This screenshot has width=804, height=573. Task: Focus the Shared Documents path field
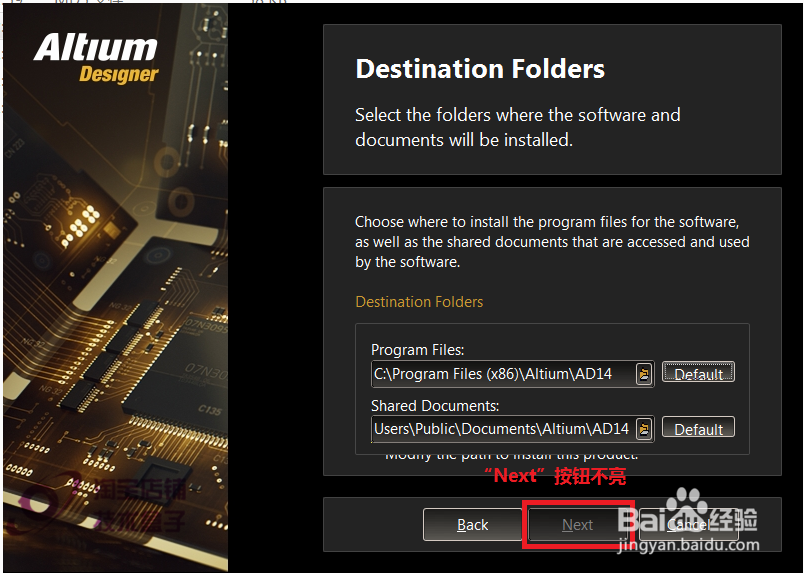click(504, 428)
